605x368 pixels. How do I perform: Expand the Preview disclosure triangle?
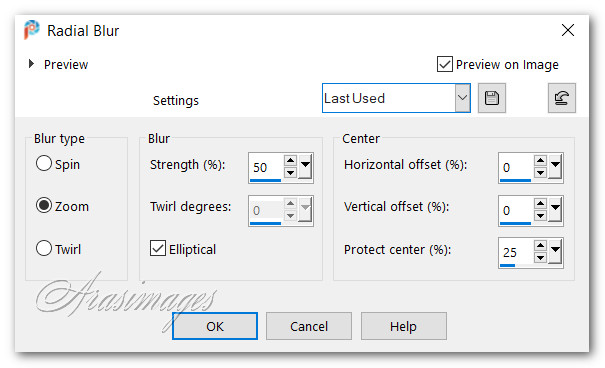[31, 64]
